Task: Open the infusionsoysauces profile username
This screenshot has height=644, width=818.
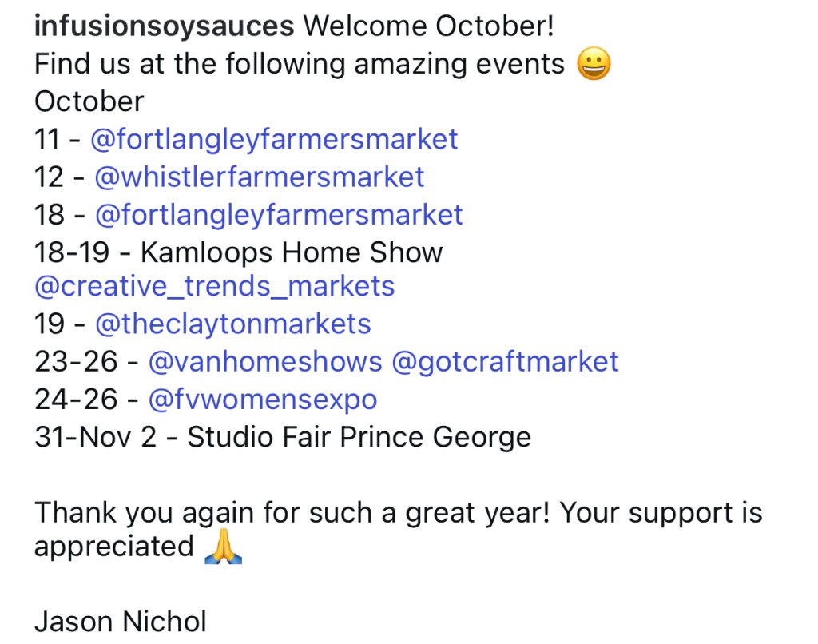Action: 164,26
